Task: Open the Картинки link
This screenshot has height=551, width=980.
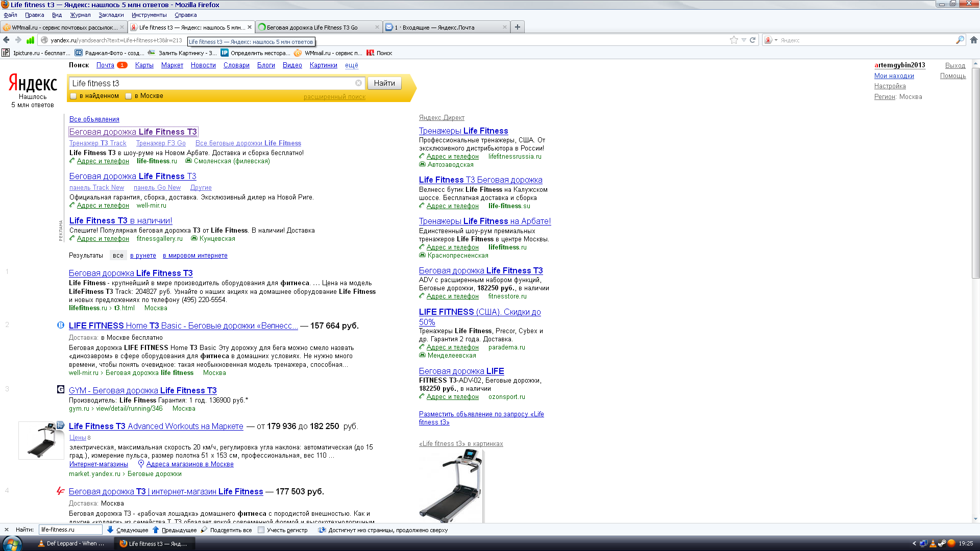Action: (x=323, y=65)
